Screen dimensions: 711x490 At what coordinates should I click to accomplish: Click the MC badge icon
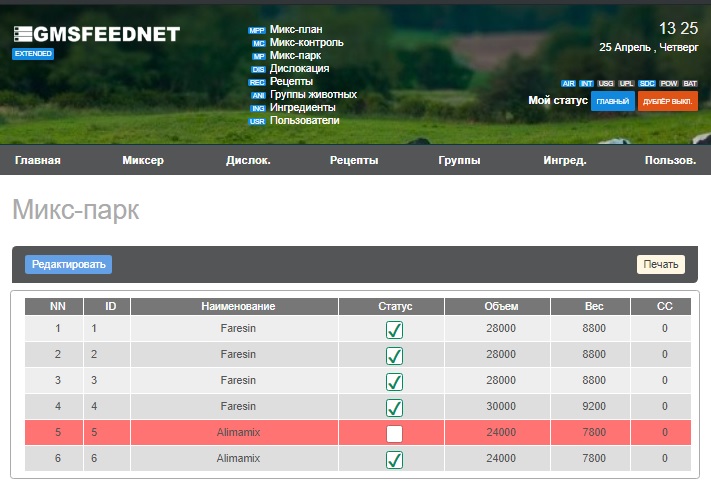(258, 44)
